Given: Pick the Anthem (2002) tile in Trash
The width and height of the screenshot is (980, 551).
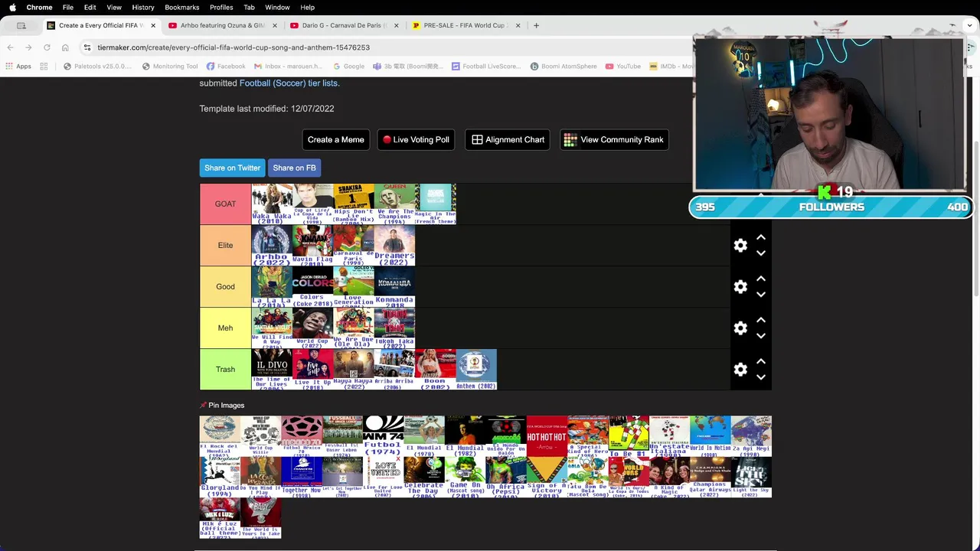Looking at the screenshot, I should pos(476,369).
